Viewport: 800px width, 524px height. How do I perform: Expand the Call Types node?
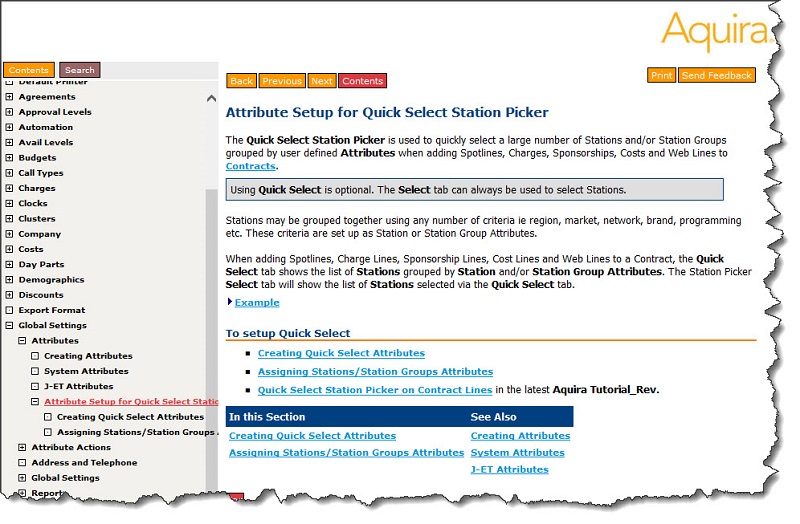coord(9,173)
